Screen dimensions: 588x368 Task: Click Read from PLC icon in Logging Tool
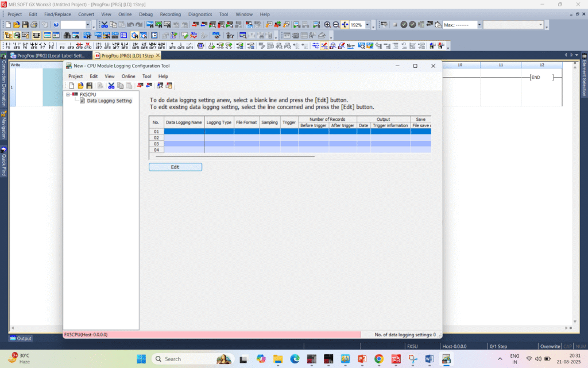[149, 86]
